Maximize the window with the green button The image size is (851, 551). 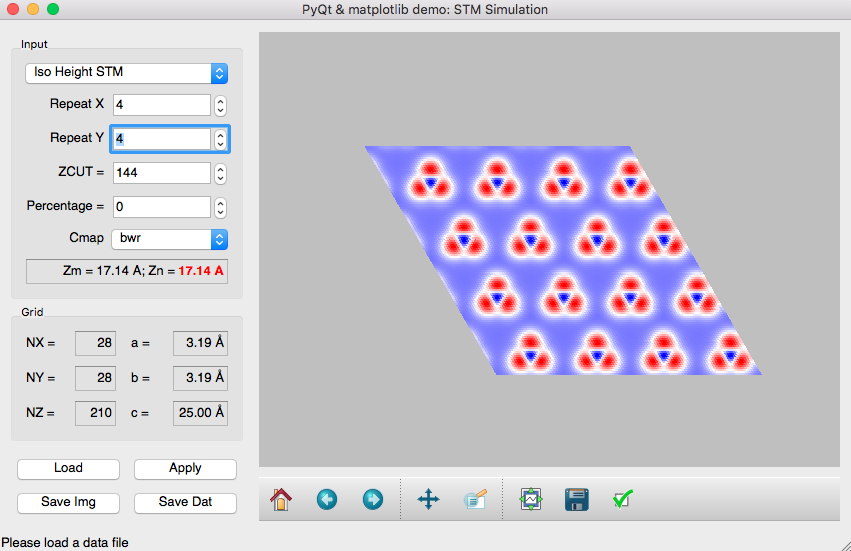53,9
